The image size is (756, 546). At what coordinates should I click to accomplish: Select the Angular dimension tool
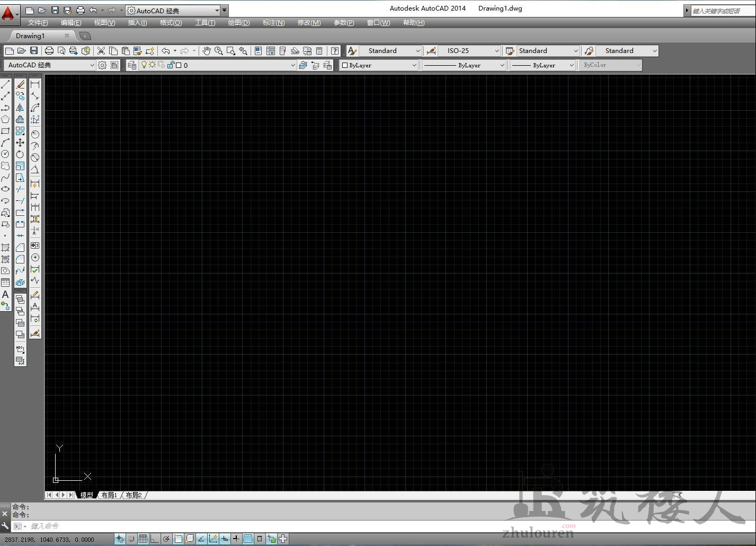35,169
